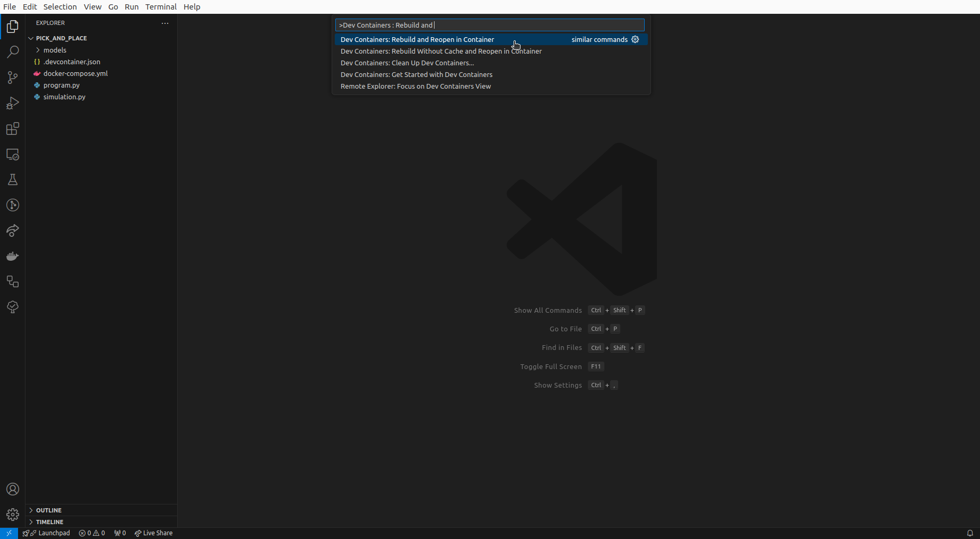
Task: Open the docker-compose.yml file
Action: point(101,73)
